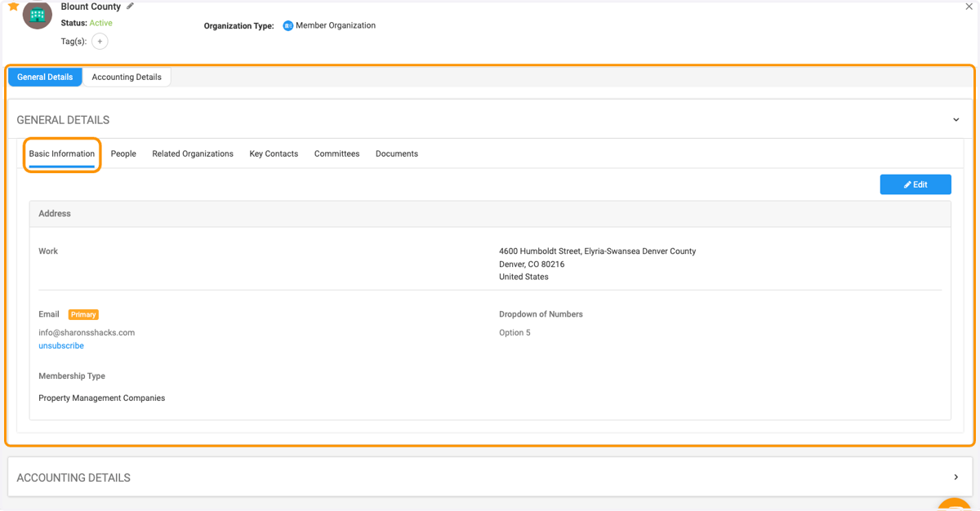This screenshot has height=511, width=980.
Task: Close the organization panel with X
Action: (x=969, y=7)
